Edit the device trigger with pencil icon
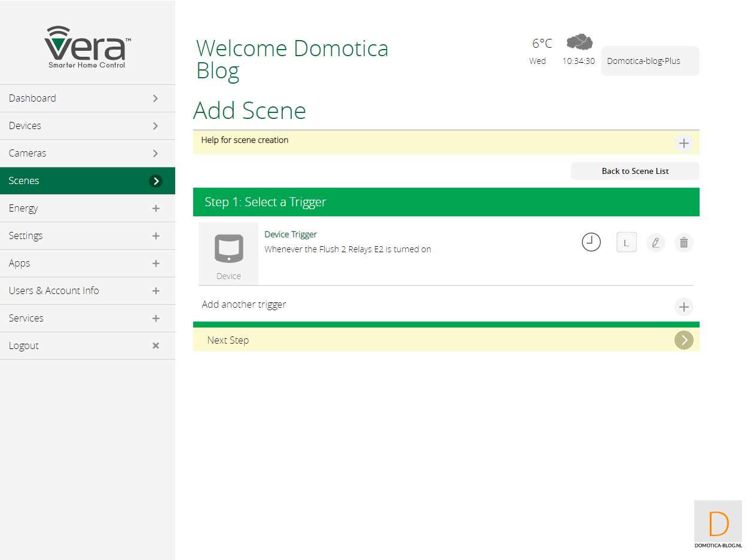 [655, 243]
